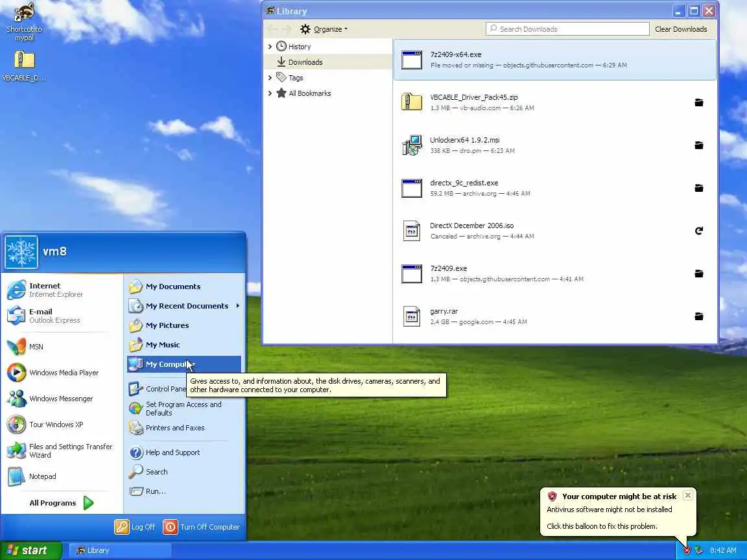Open Printers and Faxes

(184, 428)
